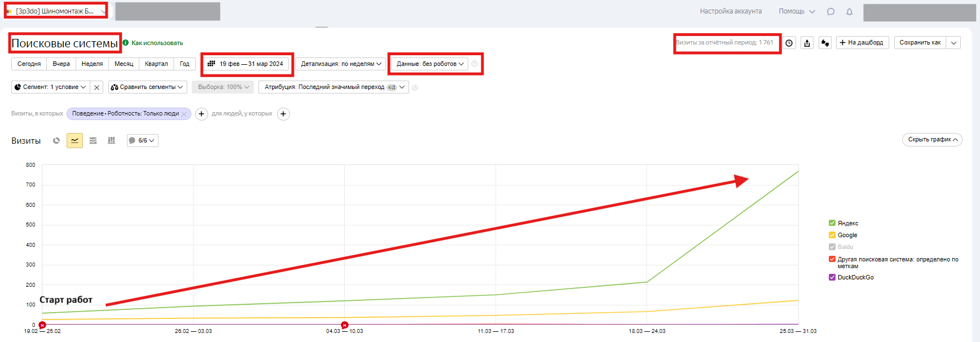Select the Квартал period tab
The height and width of the screenshot is (342, 980).
click(x=156, y=64)
